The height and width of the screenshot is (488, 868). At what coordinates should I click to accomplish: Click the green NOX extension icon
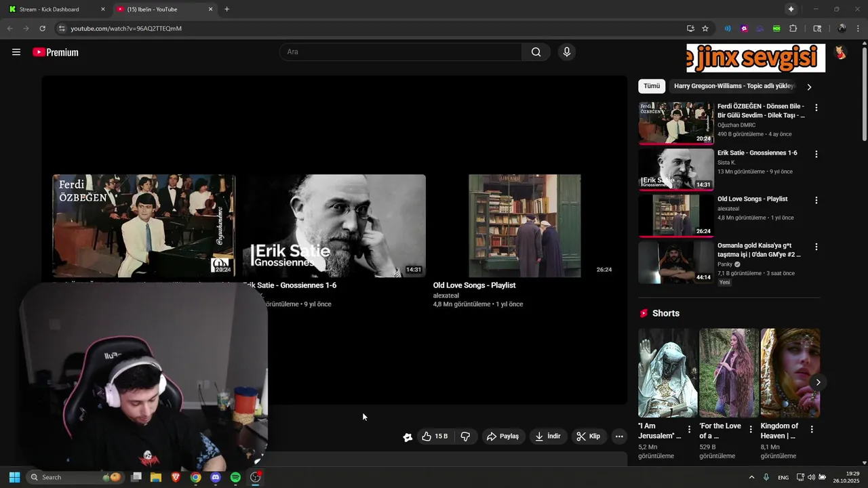pos(776,28)
